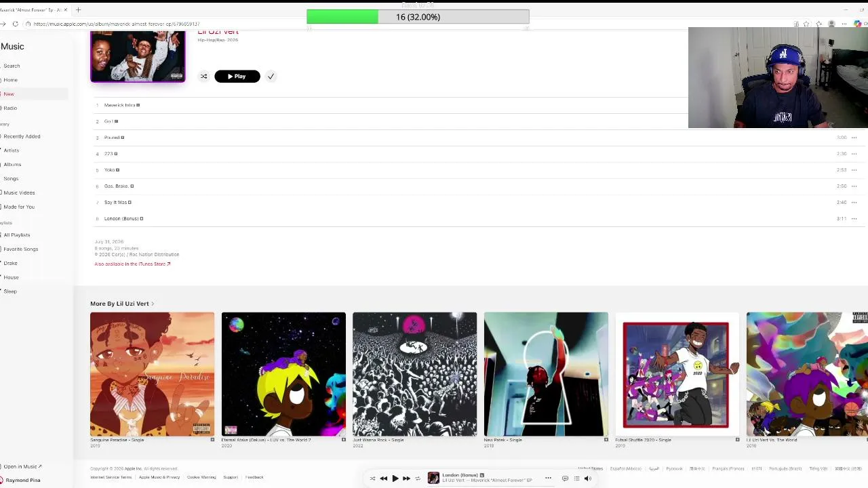Open Sanguine Paradise single artwork
Viewport: 868px width, 488px height.
[152, 374]
